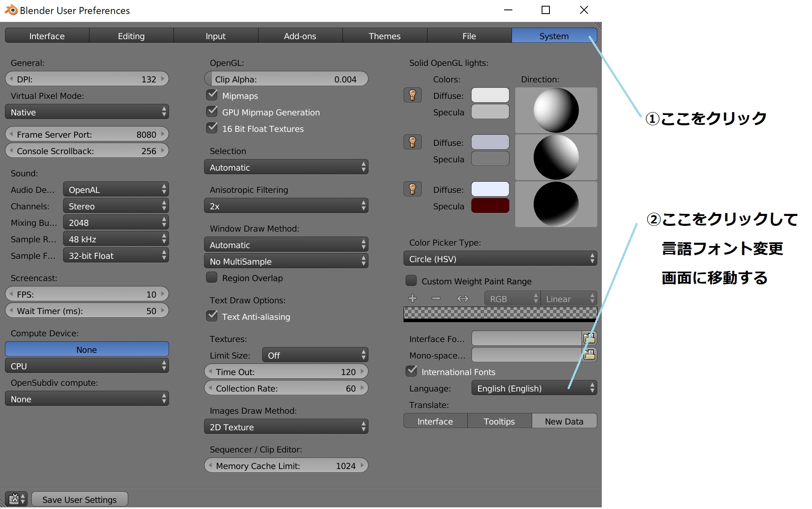Click second light Diffuse color swatch
Screen dimensions: 812x509
tap(490, 142)
